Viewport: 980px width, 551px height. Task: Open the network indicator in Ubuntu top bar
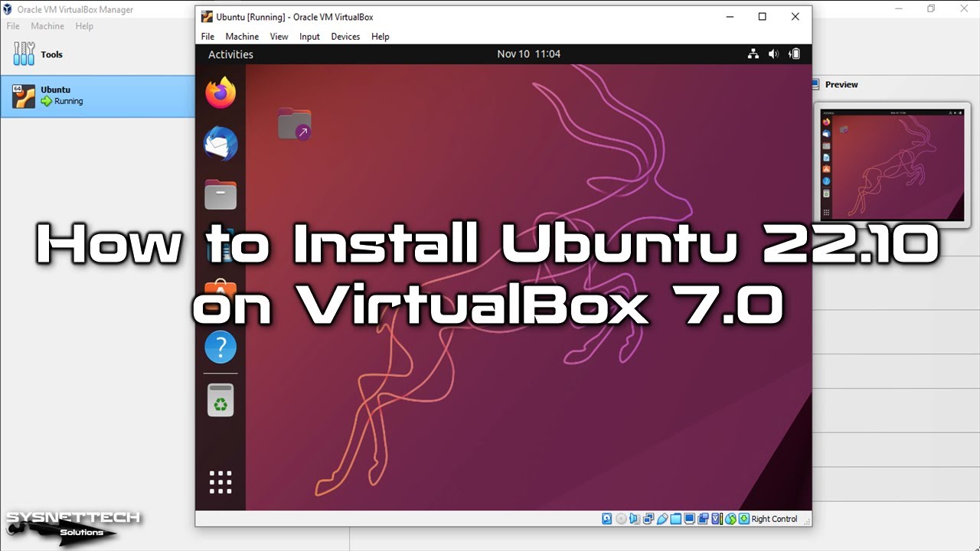753,54
